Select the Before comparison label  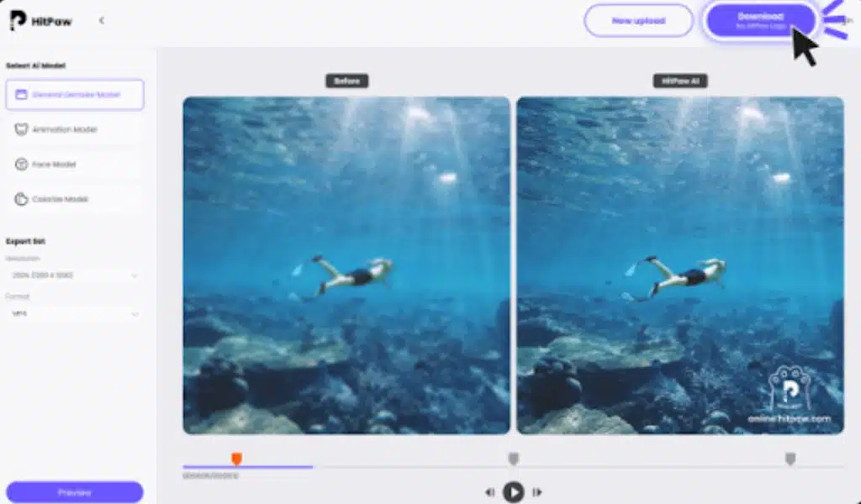click(x=346, y=81)
